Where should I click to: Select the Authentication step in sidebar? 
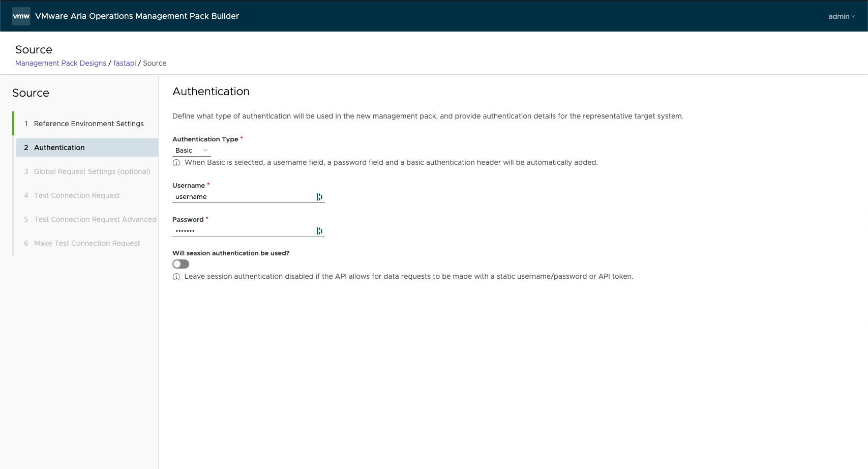59,148
